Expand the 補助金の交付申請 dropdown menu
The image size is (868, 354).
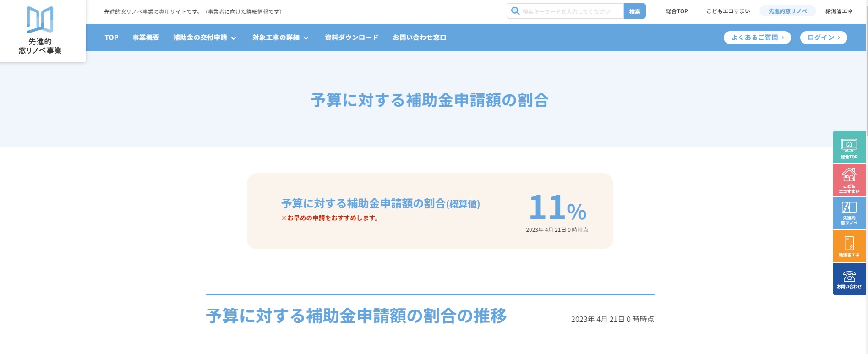click(204, 38)
